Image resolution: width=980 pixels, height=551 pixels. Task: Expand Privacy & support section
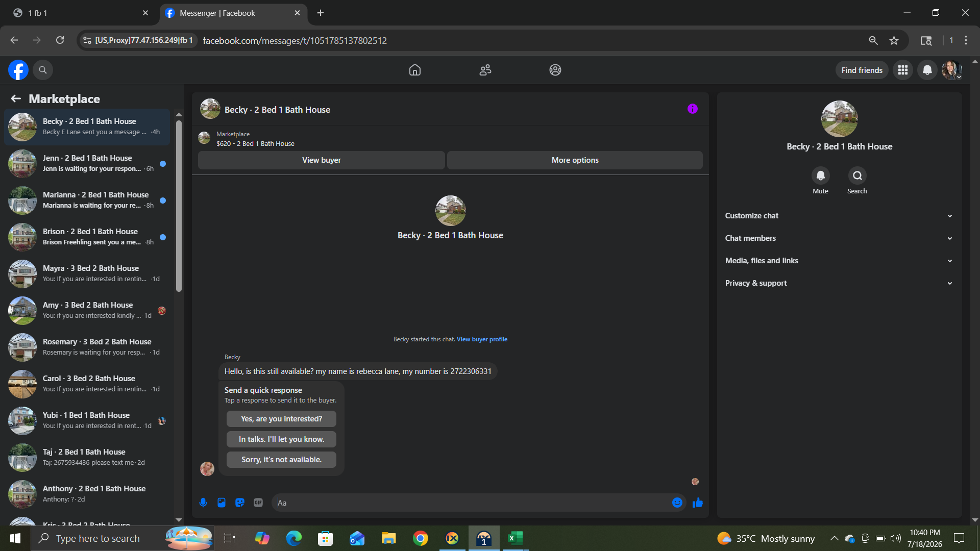(x=839, y=283)
